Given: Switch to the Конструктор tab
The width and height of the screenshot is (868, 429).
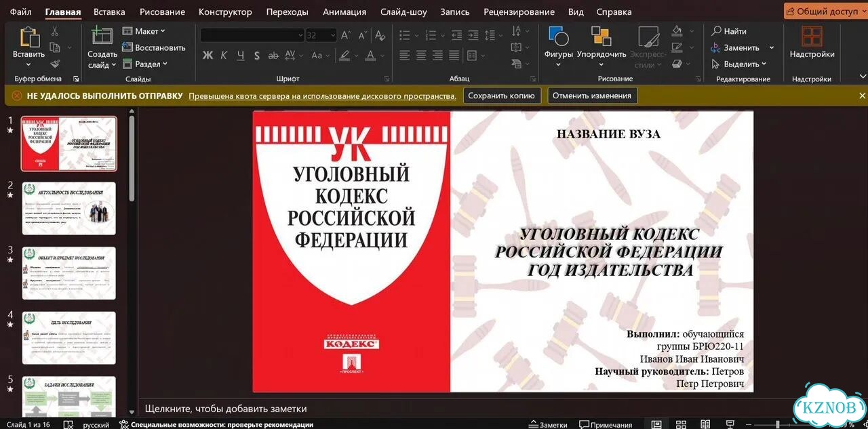Looking at the screenshot, I should tap(225, 12).
